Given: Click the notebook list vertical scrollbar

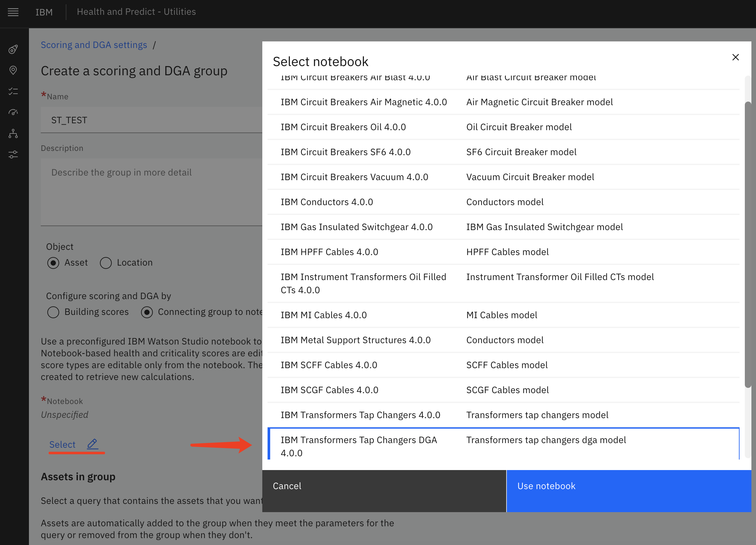Looking at the screenshot, I should coord(748,245).
